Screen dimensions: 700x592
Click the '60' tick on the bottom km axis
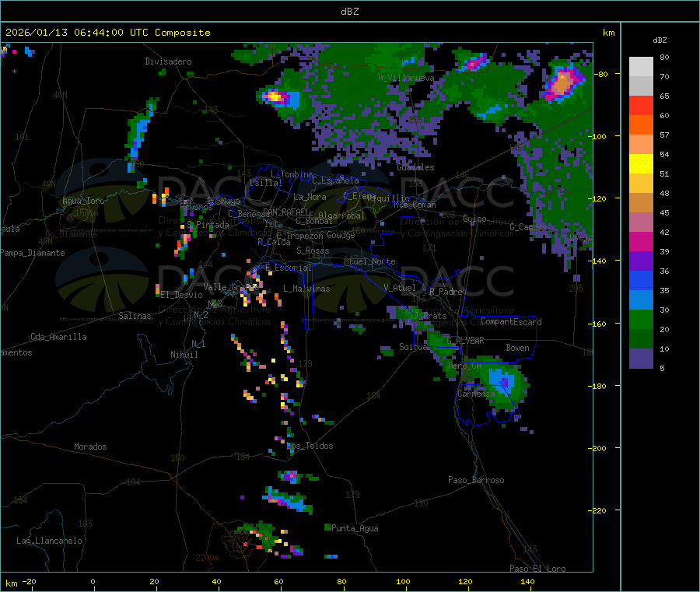click(278, 581)
